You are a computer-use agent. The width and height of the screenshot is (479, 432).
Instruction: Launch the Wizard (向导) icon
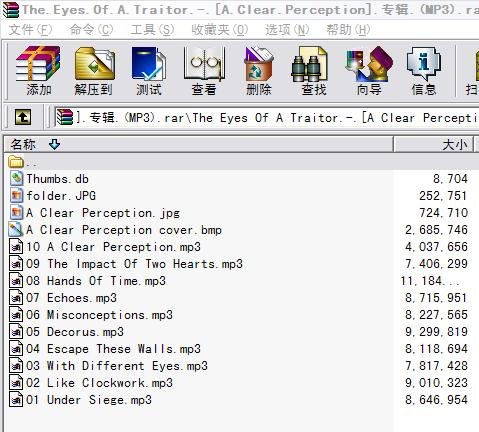coord(369,64)
